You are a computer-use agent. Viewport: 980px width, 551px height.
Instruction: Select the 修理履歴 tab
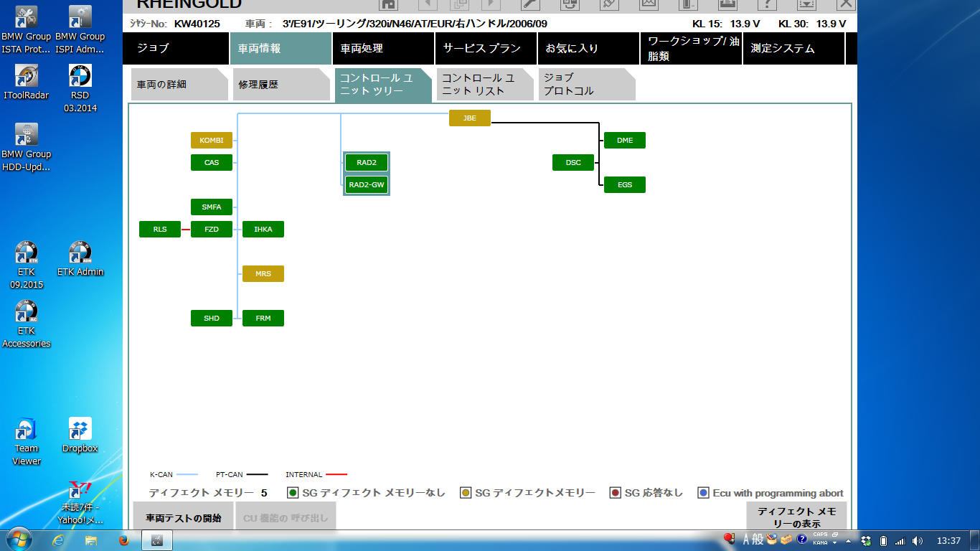[278, 85]
